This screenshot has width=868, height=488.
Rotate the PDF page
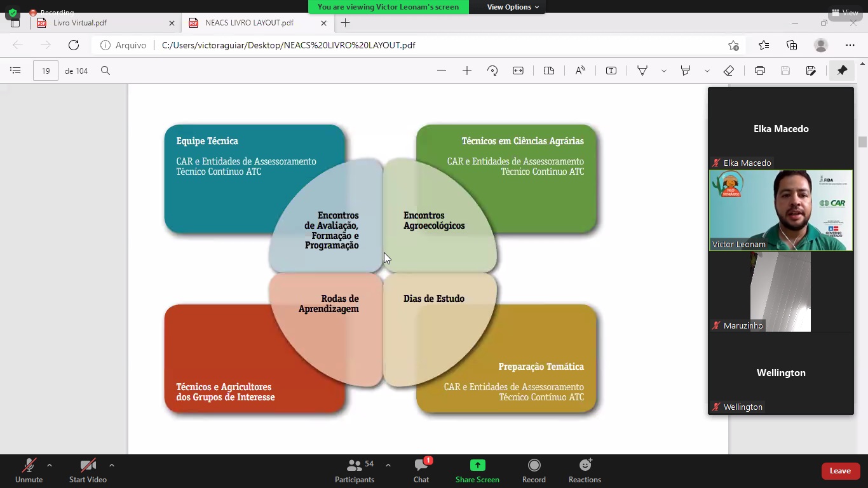[492, 71]
